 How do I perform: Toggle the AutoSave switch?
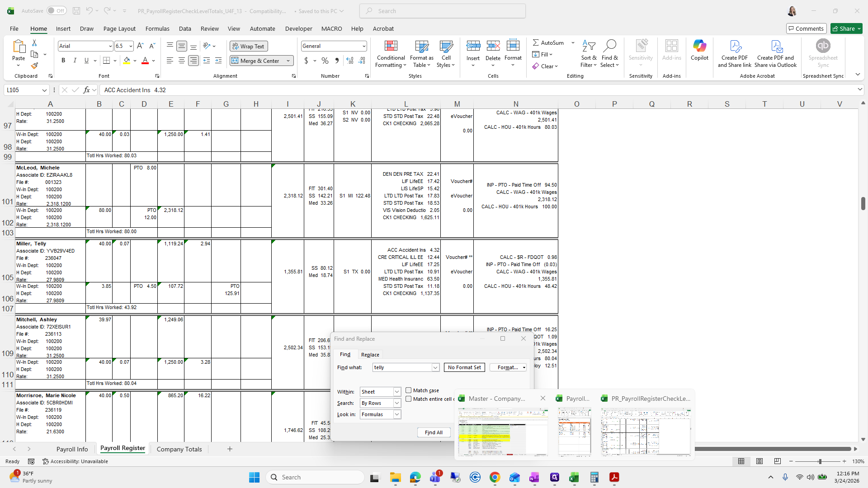pyautogui.click(x=57, y=11)
